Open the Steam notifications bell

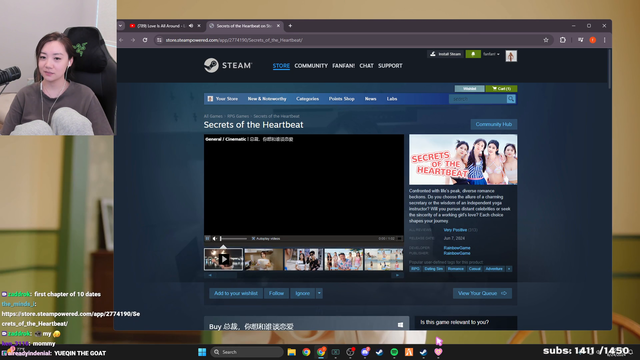[473, 54]
